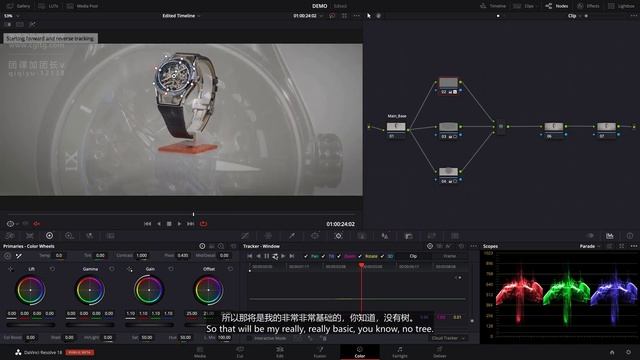Track forward in Tracker panel
This screenshot has width=640, height=360.
point(283,256)
